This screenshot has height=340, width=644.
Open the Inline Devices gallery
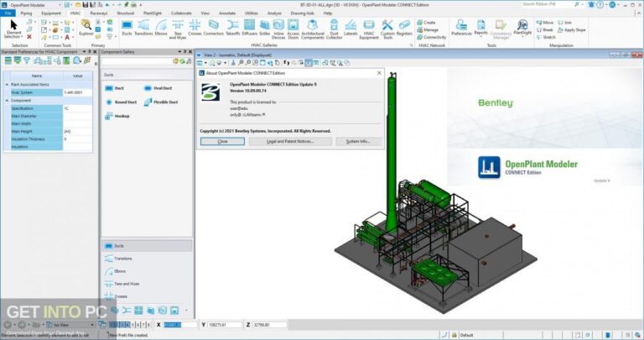pyautogui.click(x=278, y=29)
